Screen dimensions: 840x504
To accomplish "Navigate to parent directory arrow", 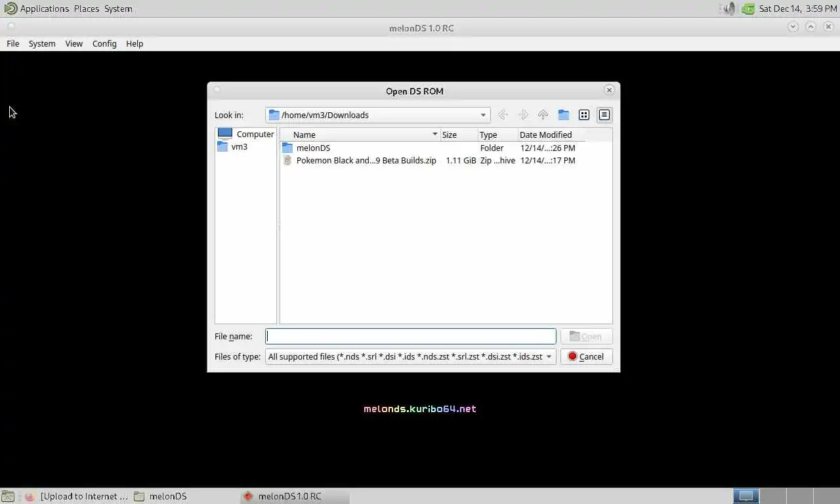I will click(543, 115).
